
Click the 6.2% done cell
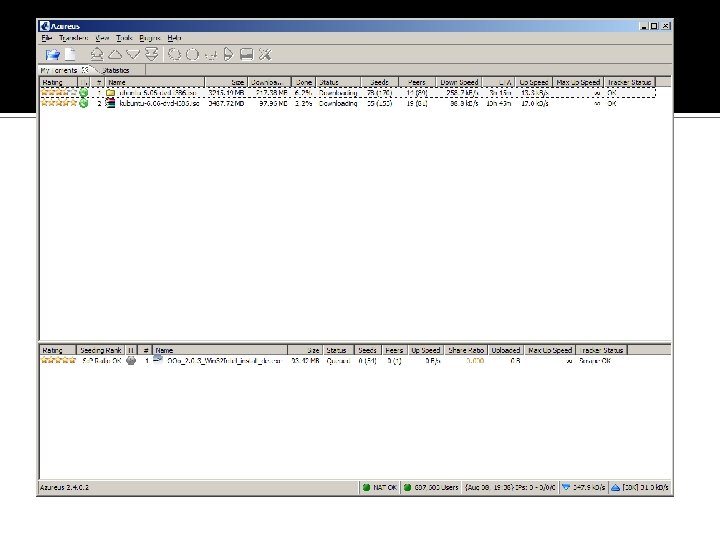(x=303, y=93)
